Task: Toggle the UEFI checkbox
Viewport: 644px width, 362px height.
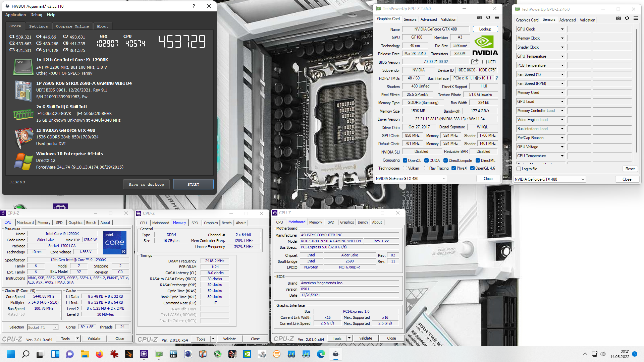Action: point(484,62)
